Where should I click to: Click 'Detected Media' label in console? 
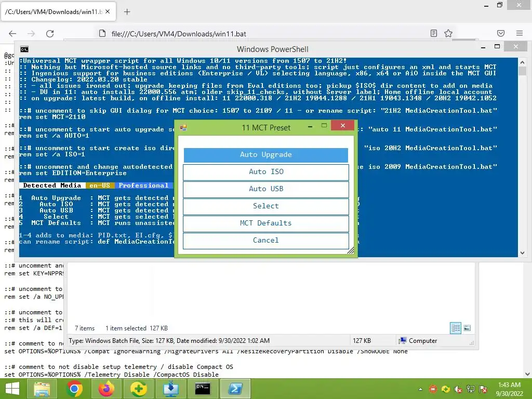(x=52, y=185)
